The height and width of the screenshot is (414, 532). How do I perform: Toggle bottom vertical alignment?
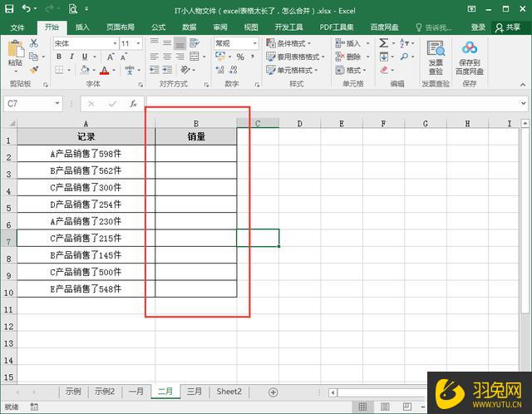180,43
